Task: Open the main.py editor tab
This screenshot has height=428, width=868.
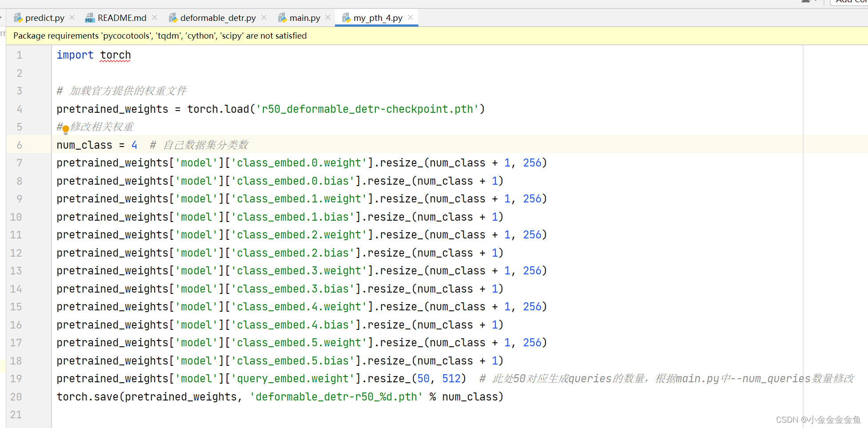Action: pyautogui.click(x=305, y=18)
